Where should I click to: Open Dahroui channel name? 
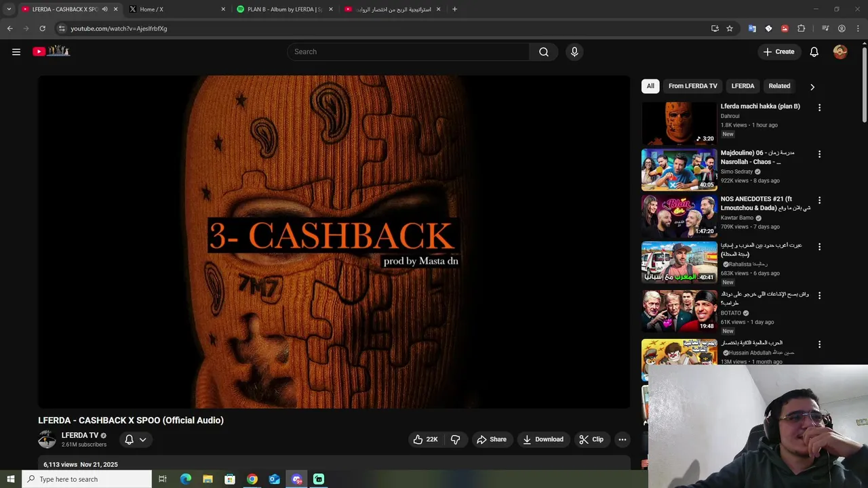(730, 116)
